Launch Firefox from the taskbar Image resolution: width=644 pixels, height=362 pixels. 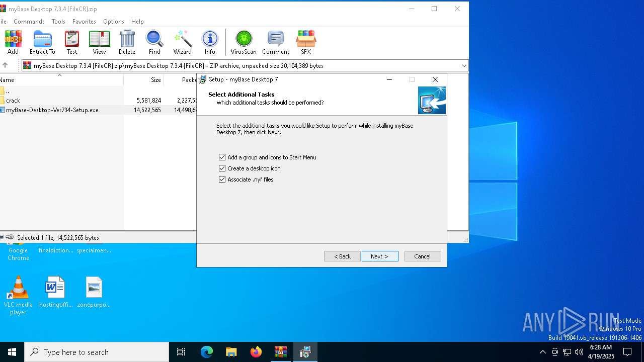click(x=256, y=352)
